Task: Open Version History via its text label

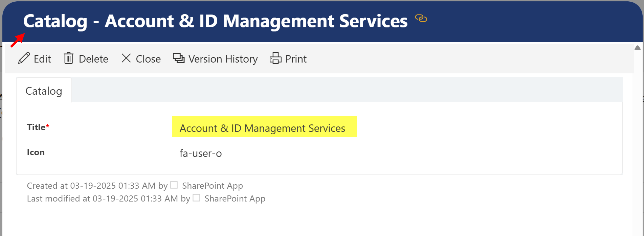Action: point(223,59)
